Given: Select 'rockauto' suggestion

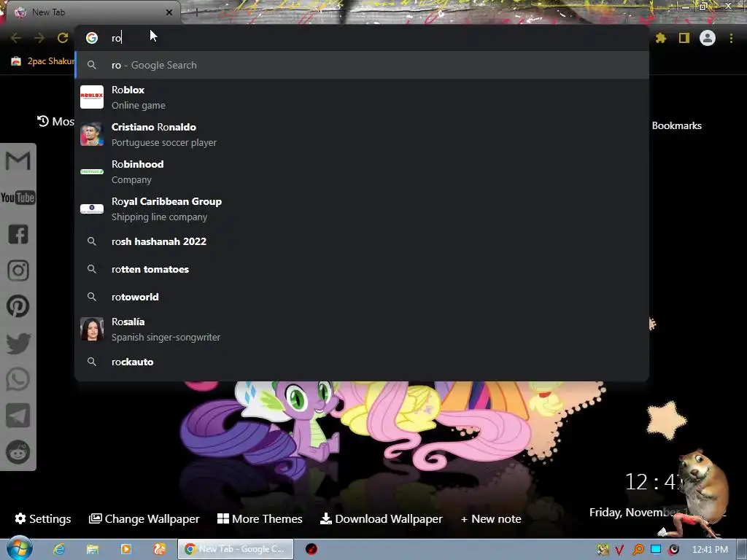Looking at the screenshot, I should (x=362, y=362).
